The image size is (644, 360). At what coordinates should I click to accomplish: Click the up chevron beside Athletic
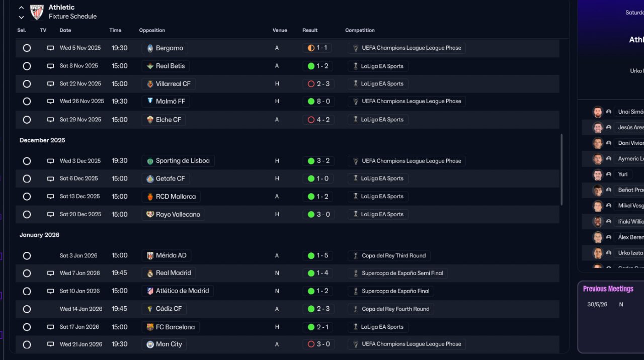click(21, 8)
